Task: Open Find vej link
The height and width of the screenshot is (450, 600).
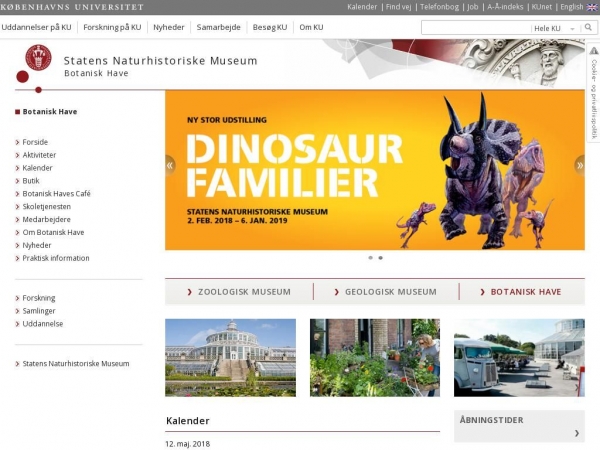Action: [398, 7]
